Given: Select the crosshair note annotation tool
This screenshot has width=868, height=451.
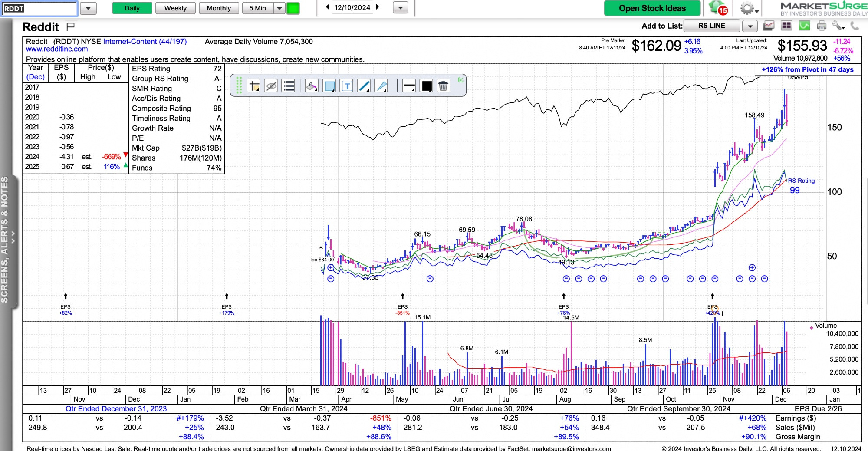Looking at the screenshot, I should point(253,86).
